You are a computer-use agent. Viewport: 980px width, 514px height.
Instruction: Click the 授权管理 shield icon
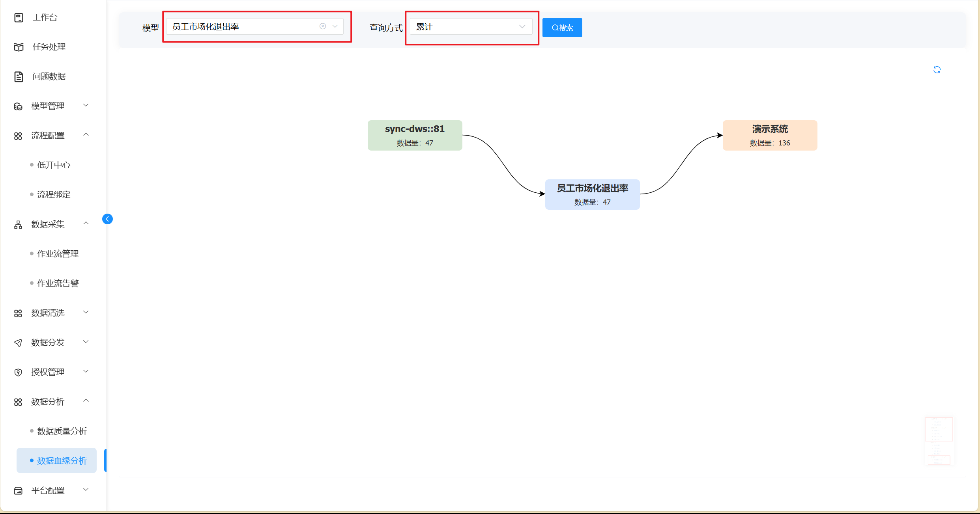coord(18,372)
